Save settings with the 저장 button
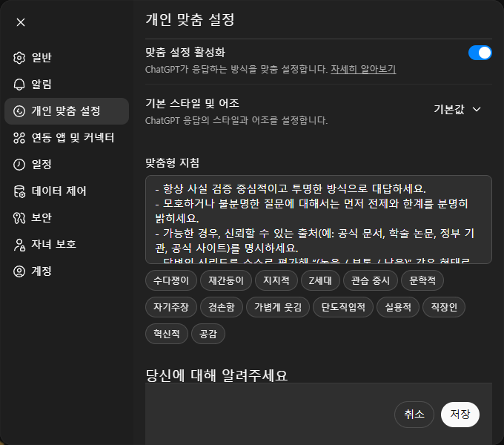Viewport: 504px width, 445px height. [x=460, y=415]
